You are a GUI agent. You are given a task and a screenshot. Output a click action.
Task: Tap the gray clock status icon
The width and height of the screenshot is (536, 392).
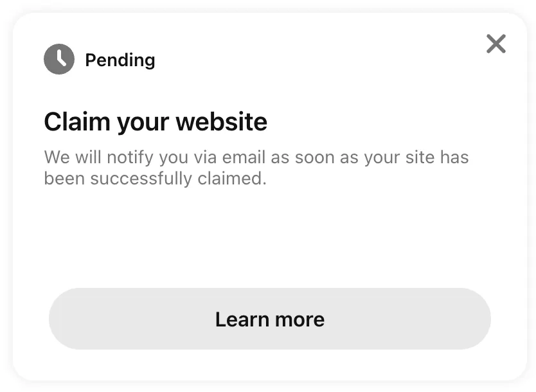tap(59, 60)
